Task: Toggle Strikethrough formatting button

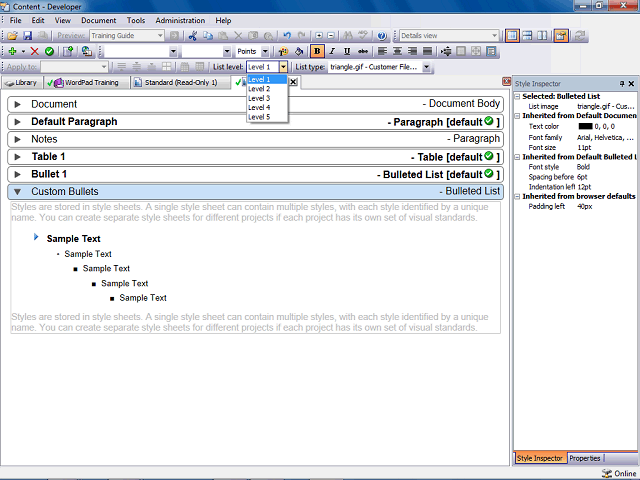Action: click(x=362, y=51)
